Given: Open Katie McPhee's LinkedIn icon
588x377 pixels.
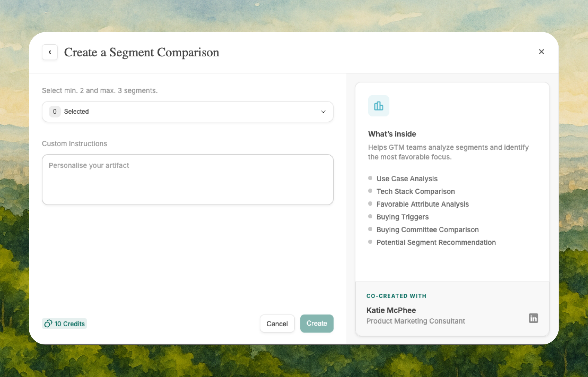Looking at the screenshot, I should point(533,318).
